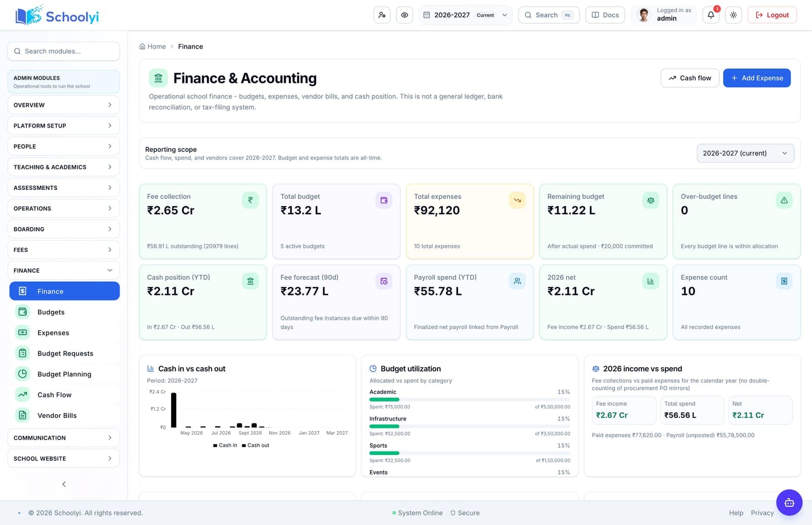Click the Total budget wallet icon

pos(384,200)
